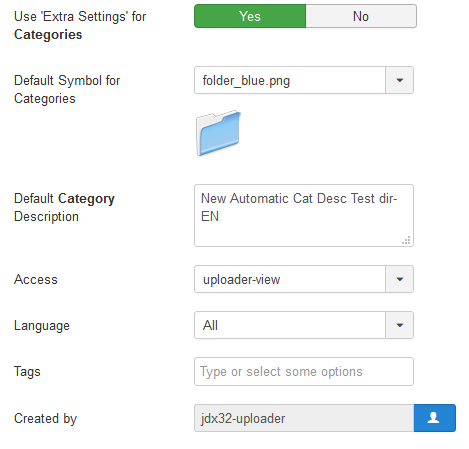Set Extra Settings for Categories to Yes
469x449 pixels.
click(x=250, y=16)
